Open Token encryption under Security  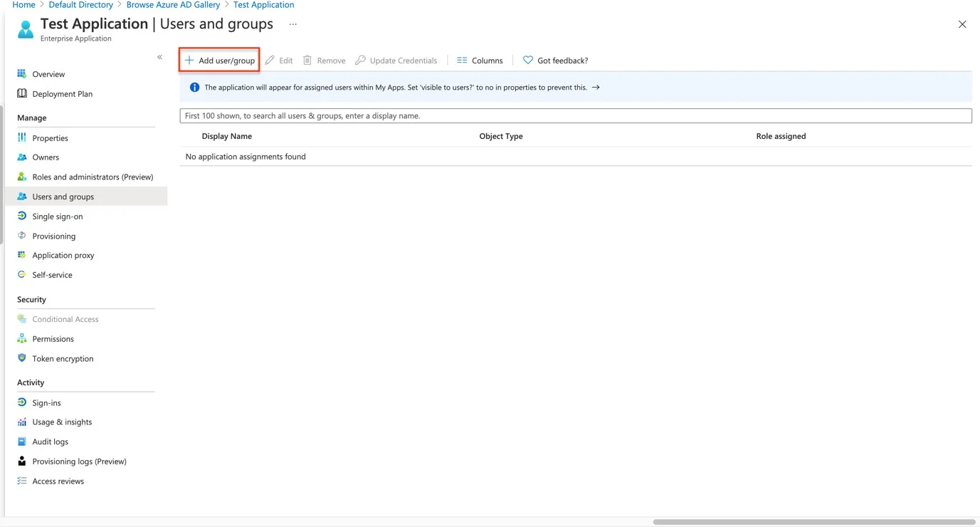tap(63, 359)
